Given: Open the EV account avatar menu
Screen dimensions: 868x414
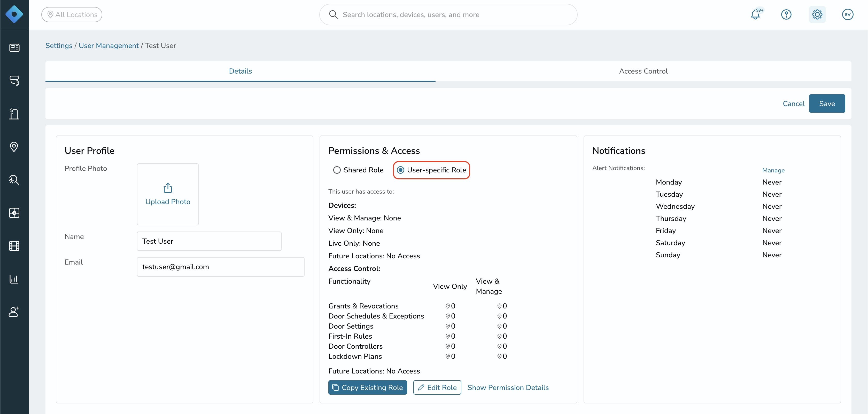Looking at the screenshot, I should [x=847, y=14].
